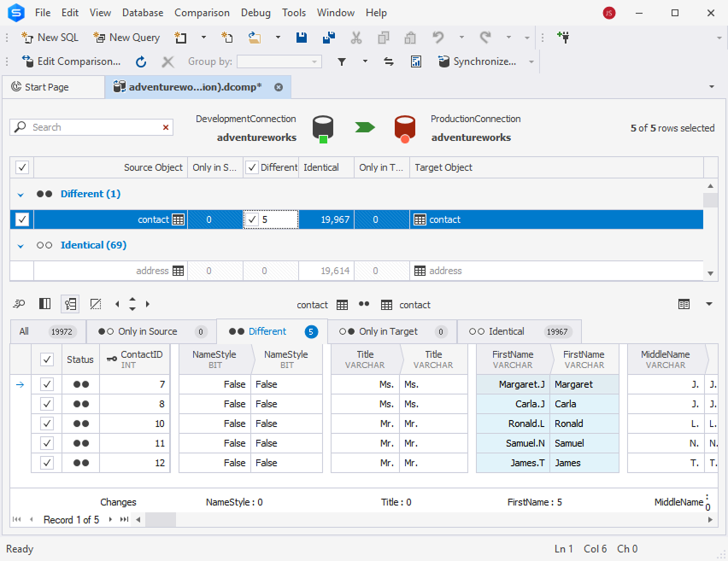Viewport: 728px width, 561px height.
Task: Click the Synchronize button
Action: click(x=477, y=61)
